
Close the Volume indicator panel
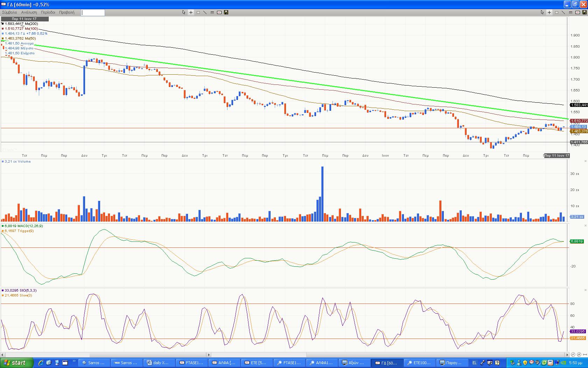[x=586, y=161]
